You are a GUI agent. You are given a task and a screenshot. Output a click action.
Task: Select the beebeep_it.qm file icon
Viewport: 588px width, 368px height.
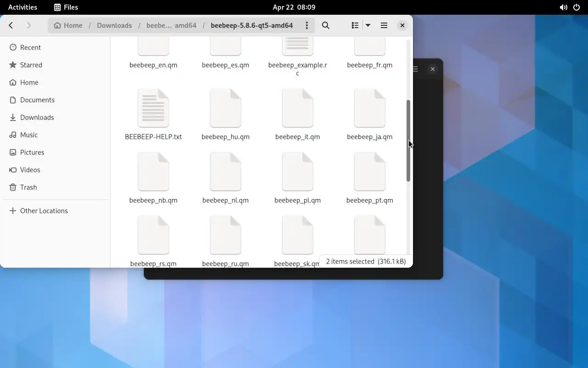click(x=298, y=108)
